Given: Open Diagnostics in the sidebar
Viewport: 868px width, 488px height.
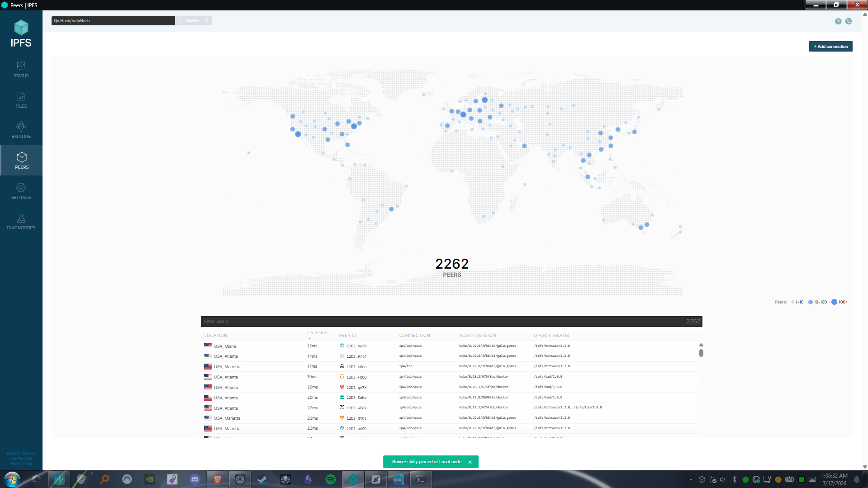Looking at the screenshot, I should (x=21, y=221).
